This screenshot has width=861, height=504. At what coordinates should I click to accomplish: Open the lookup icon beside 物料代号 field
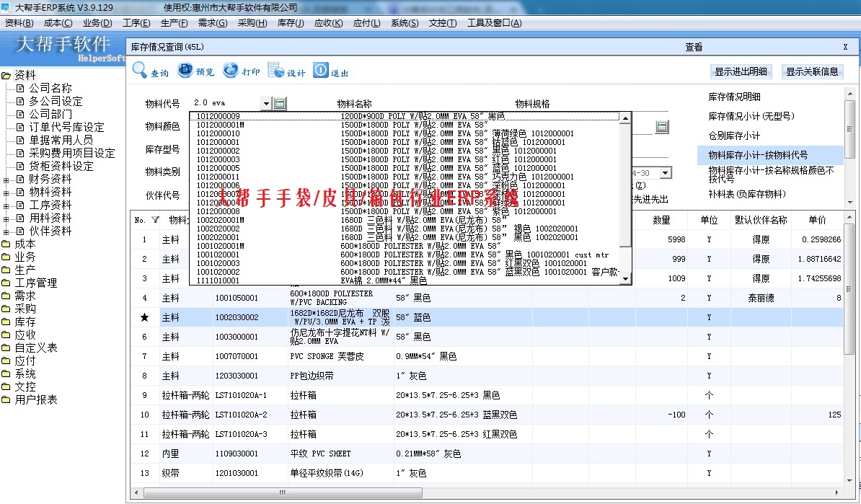point(280,103)
